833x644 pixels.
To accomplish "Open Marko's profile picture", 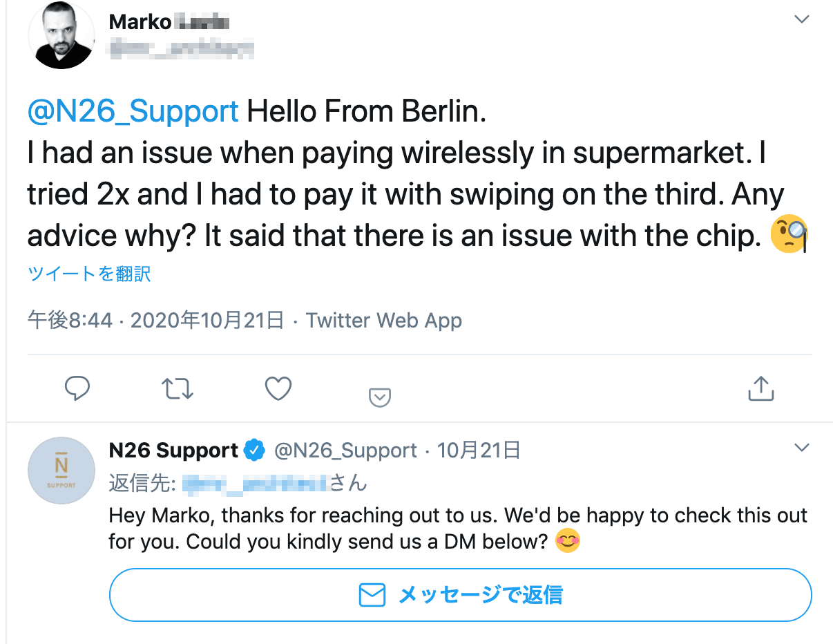I will pyautogui.click(x=61, y=35).
